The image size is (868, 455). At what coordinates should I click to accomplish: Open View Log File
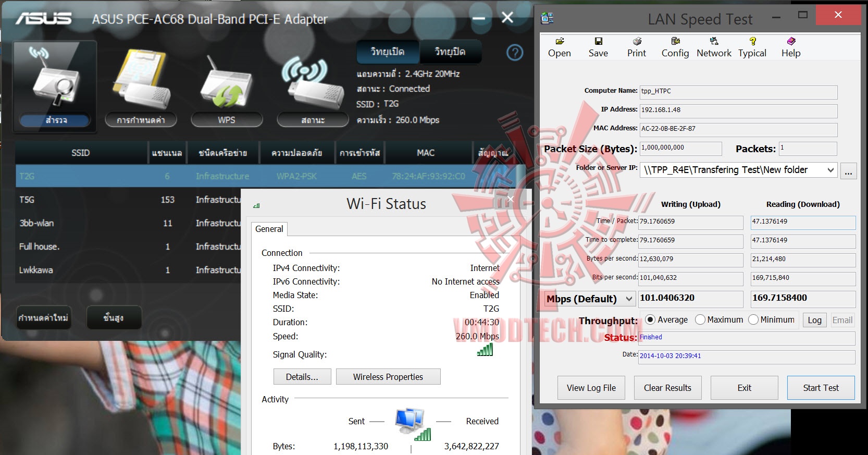pyautogui.click(x=591, y=388)
